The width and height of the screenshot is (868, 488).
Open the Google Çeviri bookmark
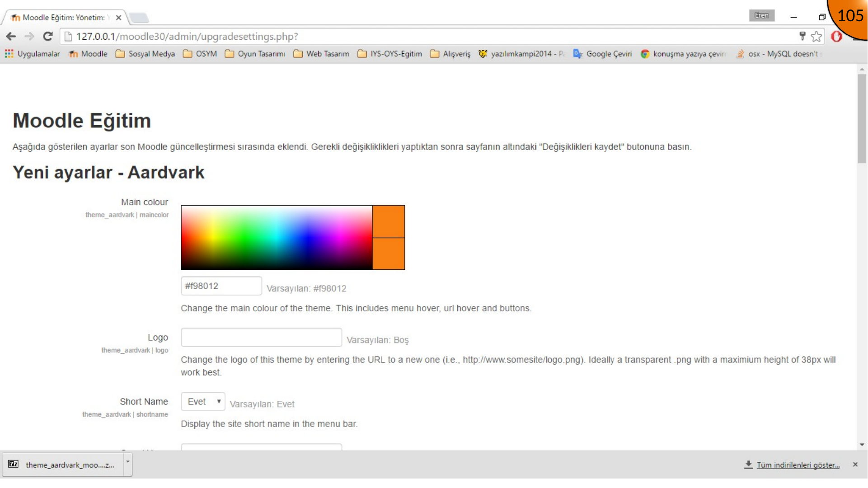(x=603, y=54)
